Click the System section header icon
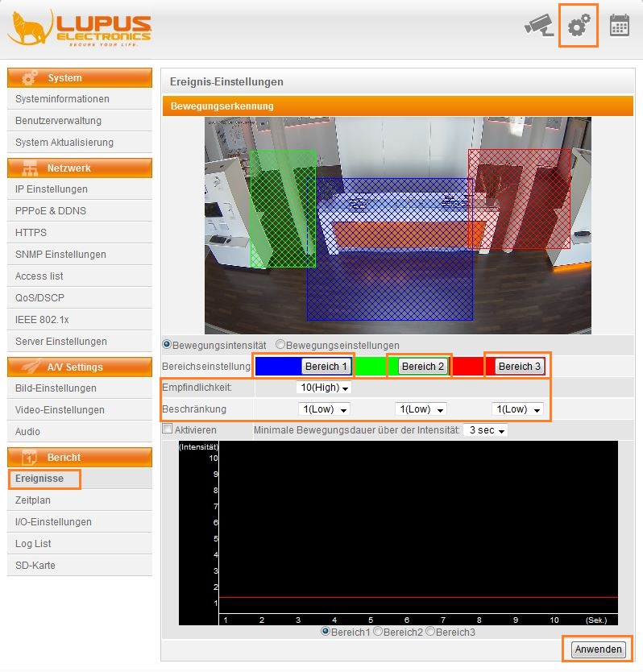 coord(30,78)
